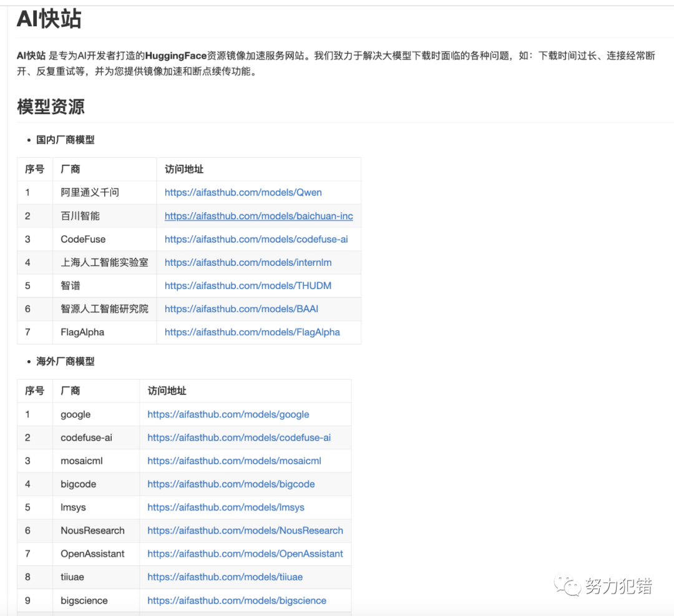Select the codefuse-ai vendor cell
This screenshot has height=616, width=674.
click(x=96, y=438)
